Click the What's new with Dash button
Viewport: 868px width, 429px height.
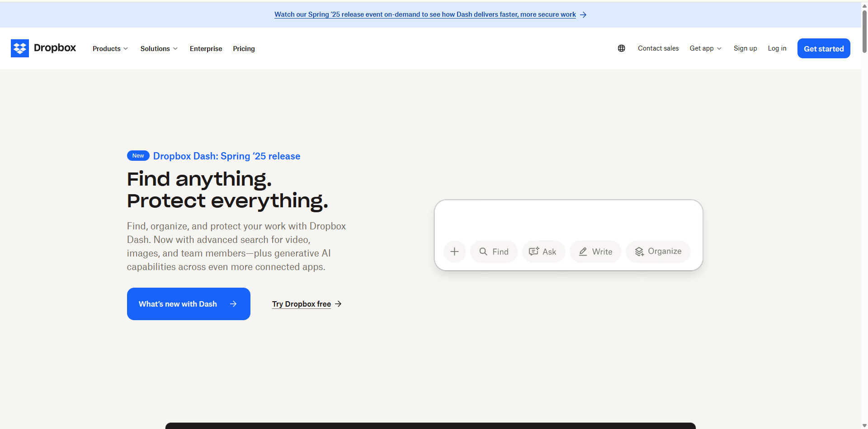(x=189, y=303)
